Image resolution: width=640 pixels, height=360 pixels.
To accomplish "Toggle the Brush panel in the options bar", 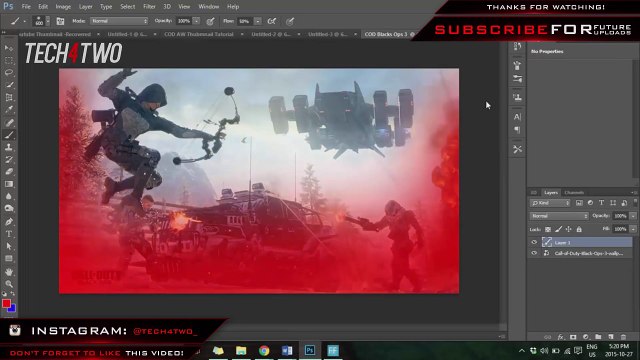I will click(x=60, y=21).
